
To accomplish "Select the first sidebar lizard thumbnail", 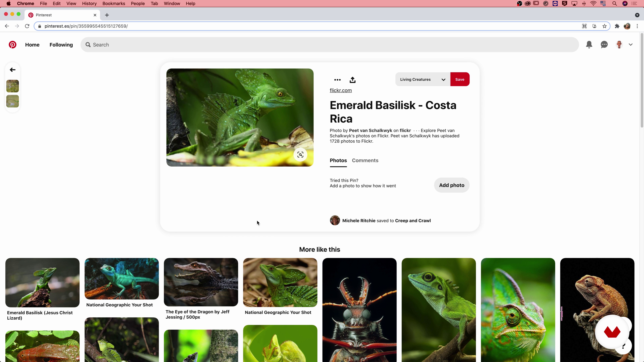I will click(x=13, y=86).
